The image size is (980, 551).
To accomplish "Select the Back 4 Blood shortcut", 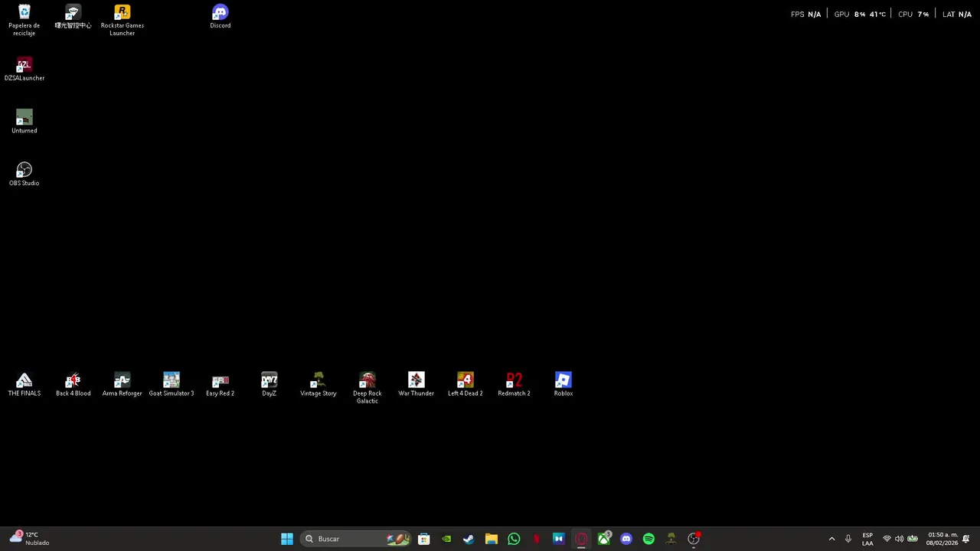I will pos(73,385).
